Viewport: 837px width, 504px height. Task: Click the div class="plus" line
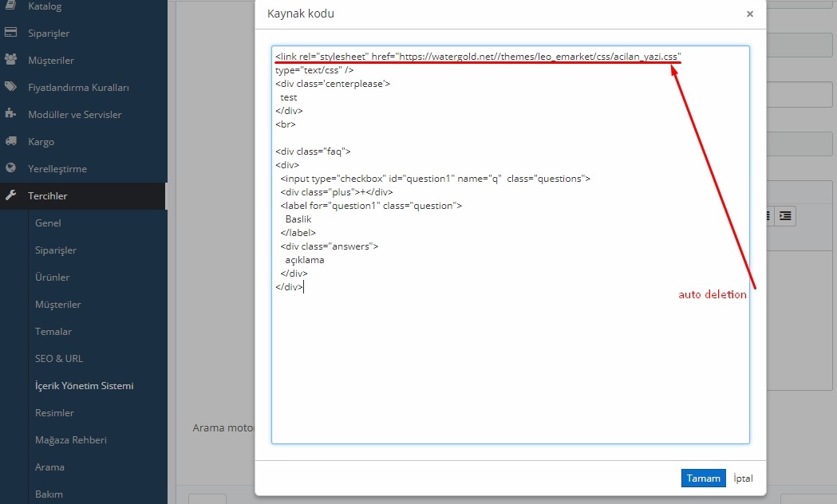tap(336, 192)
